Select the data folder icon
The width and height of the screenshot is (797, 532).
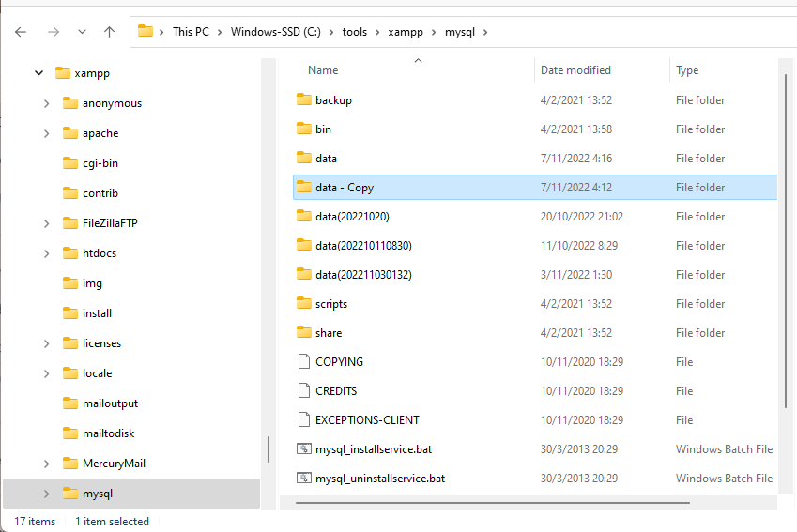coord(304,157)
